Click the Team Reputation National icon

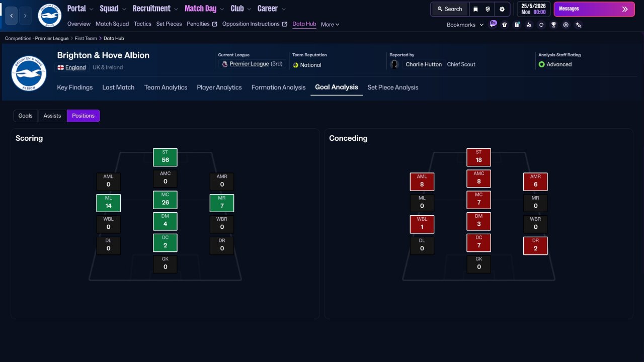(x=296, y=65)
